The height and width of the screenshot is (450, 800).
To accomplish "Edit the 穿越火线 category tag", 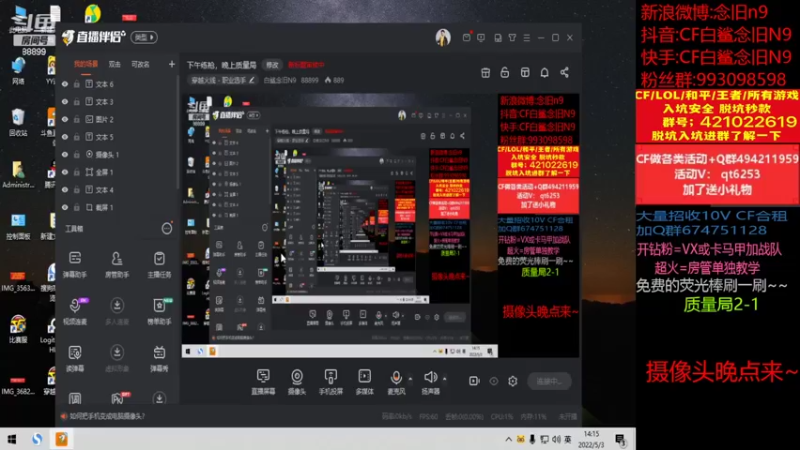I will pyautogui.click(x=222, y=80).
